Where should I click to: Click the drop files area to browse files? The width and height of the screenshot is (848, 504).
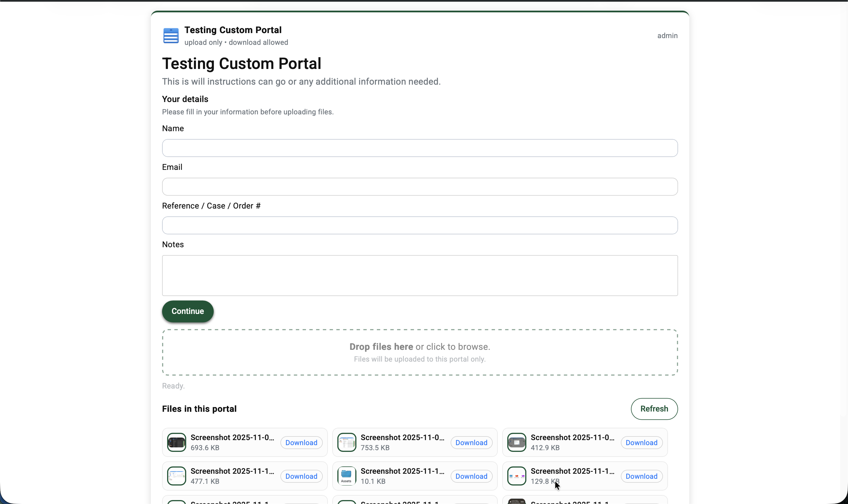coord(420,352)
